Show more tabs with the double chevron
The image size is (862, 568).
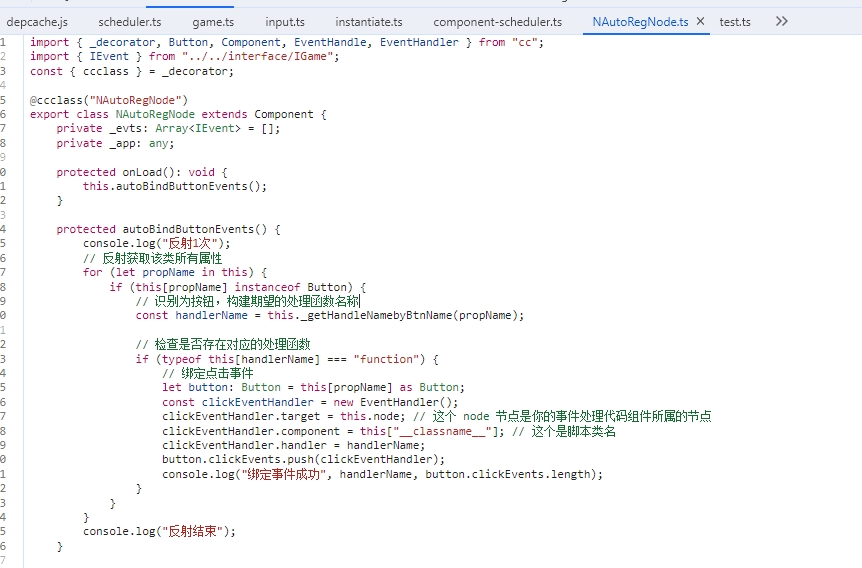pos(782,21)
